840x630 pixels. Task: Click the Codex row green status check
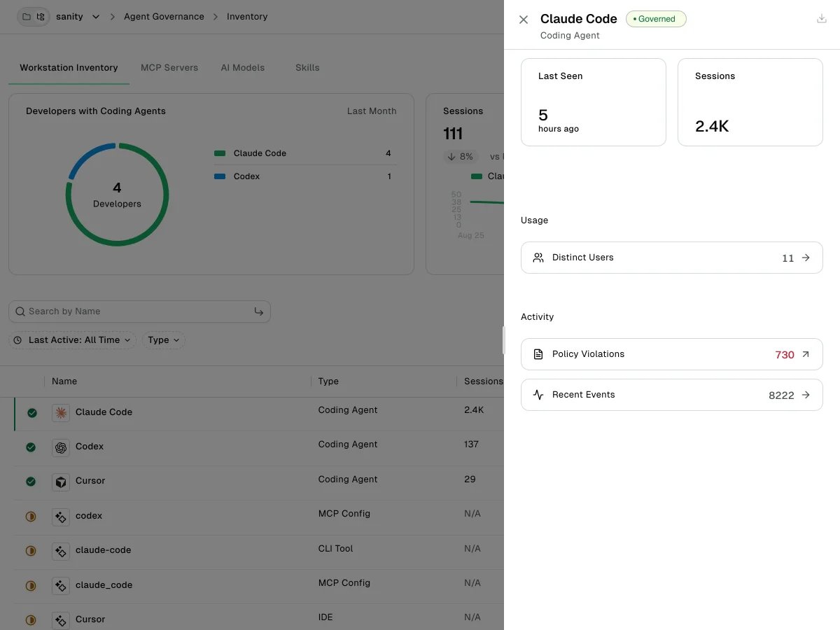pos(31,447)
